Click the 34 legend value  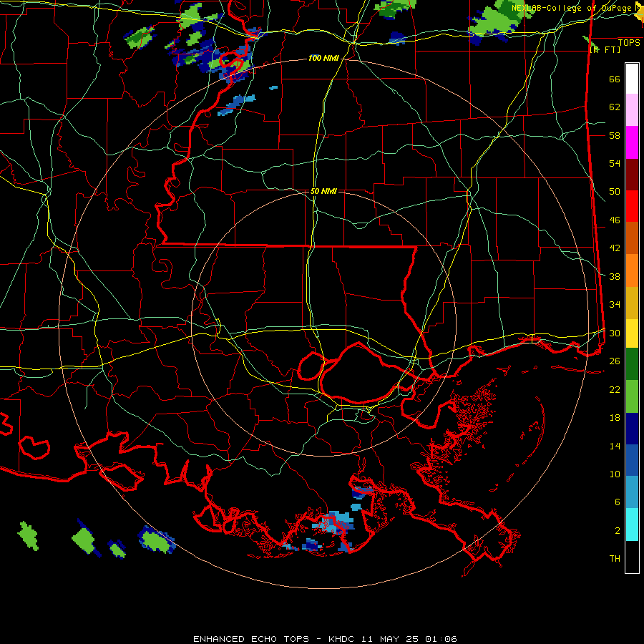[615, 305]
